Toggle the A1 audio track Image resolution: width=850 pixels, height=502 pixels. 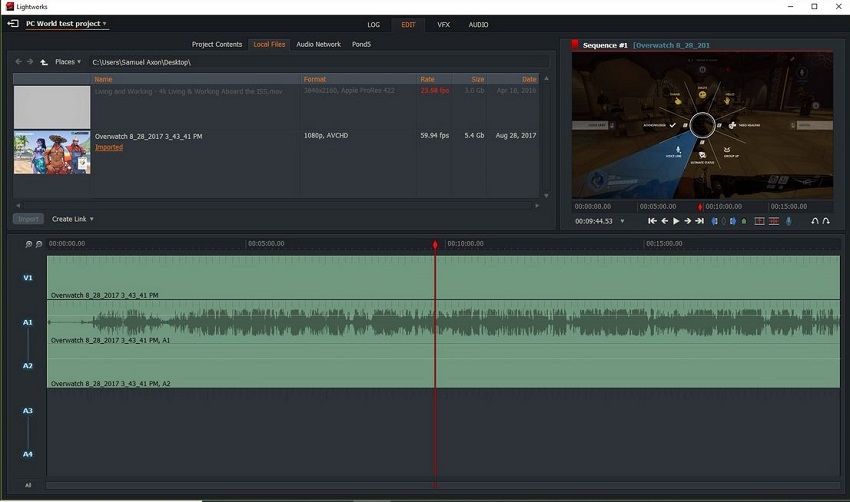pyautogui.click(x=28, y=322)
